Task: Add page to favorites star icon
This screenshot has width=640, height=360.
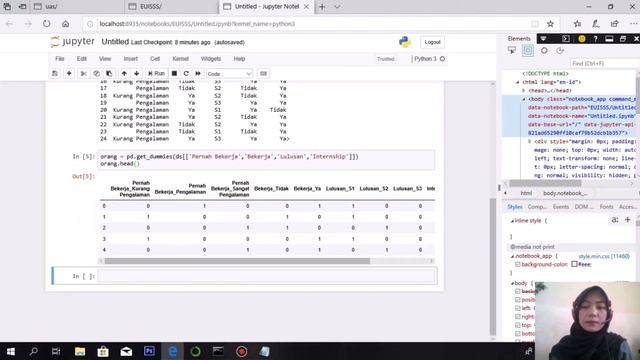Action: coord(550,24)
